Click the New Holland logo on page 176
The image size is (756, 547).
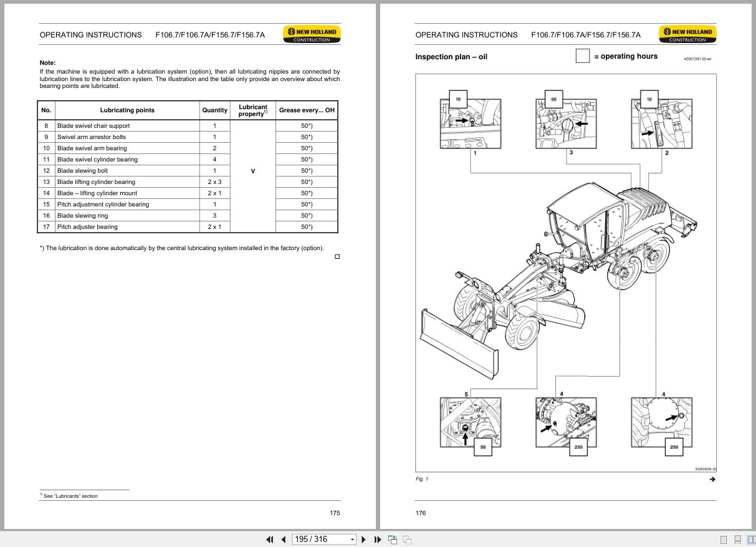coord(687,34)
